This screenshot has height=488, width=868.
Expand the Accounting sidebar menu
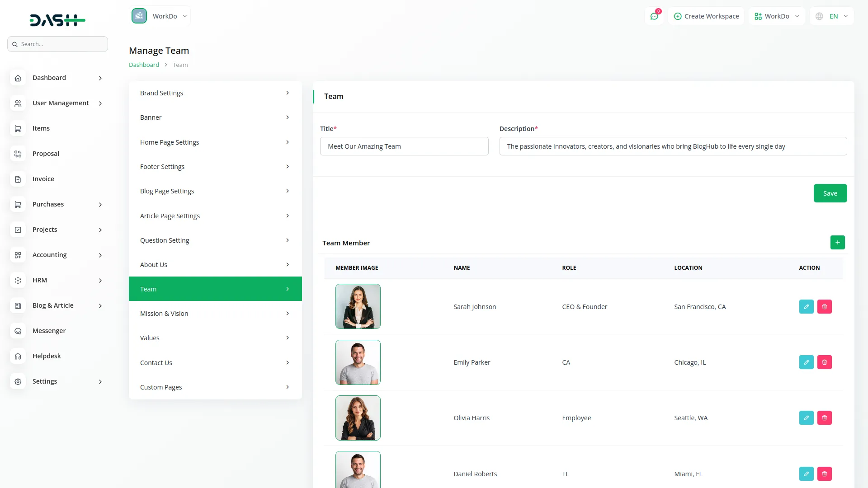(57, 255)
